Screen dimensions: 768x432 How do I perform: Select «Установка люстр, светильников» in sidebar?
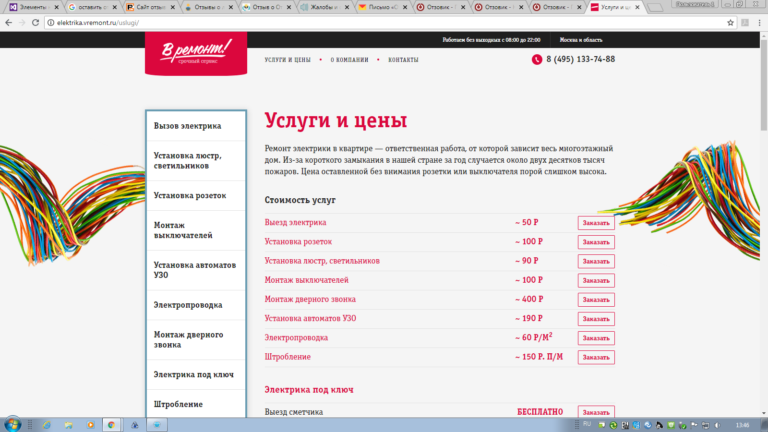(x=196, y=161)
